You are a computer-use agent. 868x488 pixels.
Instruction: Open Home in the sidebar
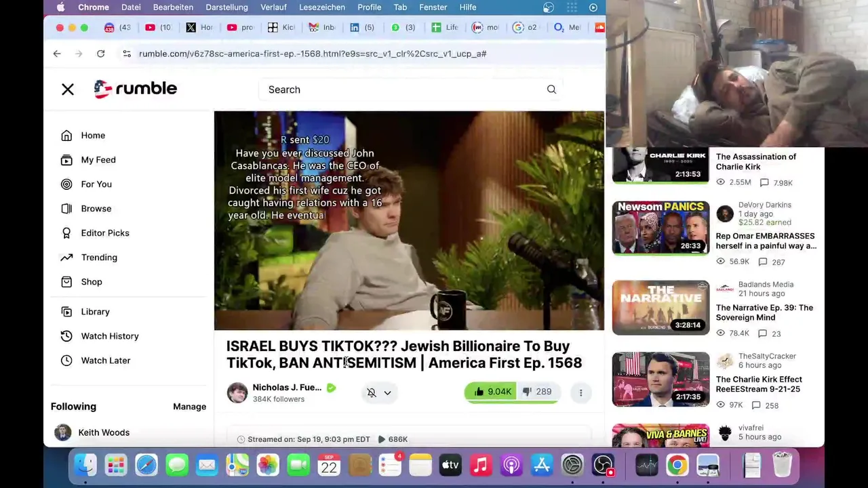click(x=93, y=136)
